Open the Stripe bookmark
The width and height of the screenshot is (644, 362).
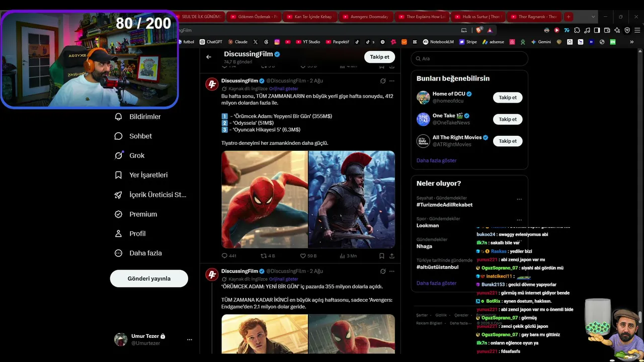[x=468, y=42]
